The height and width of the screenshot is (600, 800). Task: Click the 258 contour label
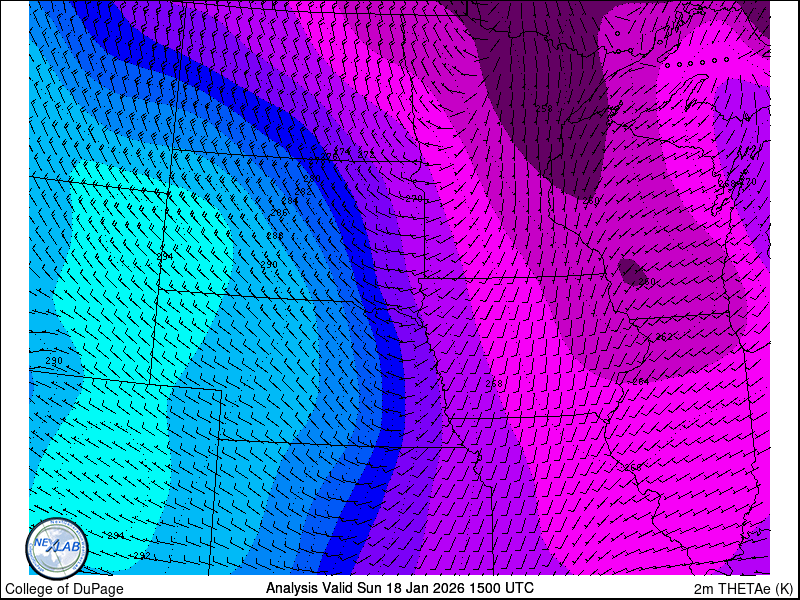(544, 108)
